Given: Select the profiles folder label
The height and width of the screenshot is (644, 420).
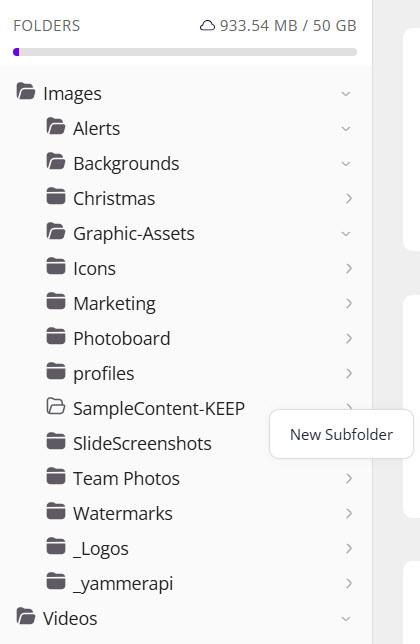Looking at the screenshot, I should point(104,373).
